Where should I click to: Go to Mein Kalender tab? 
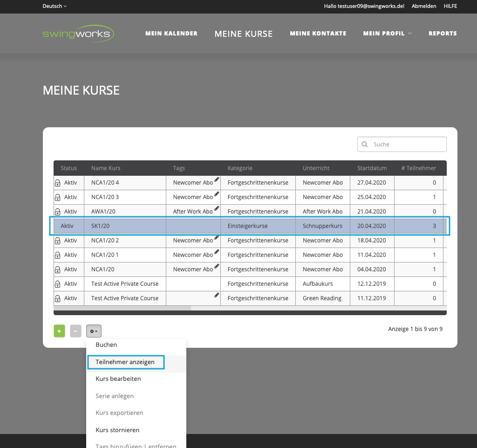(171, 34)
